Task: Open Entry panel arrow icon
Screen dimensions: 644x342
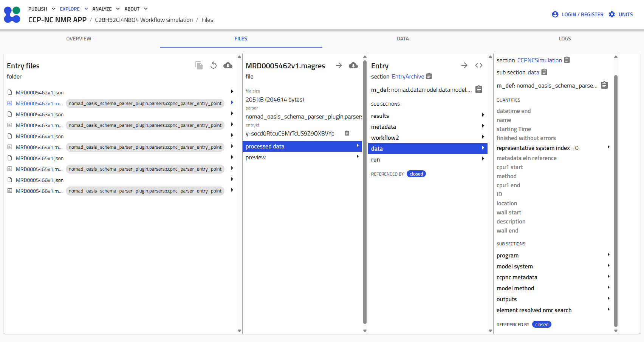Action: coord(464,65)
